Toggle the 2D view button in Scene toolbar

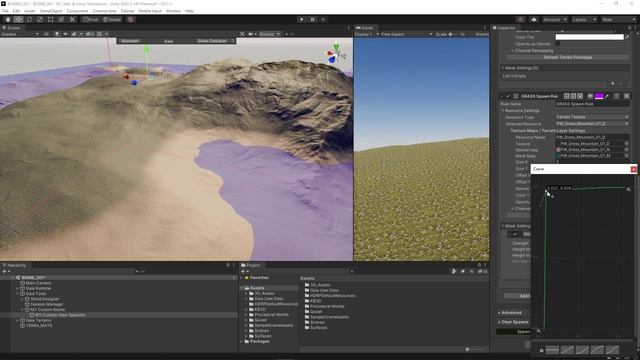46,34
